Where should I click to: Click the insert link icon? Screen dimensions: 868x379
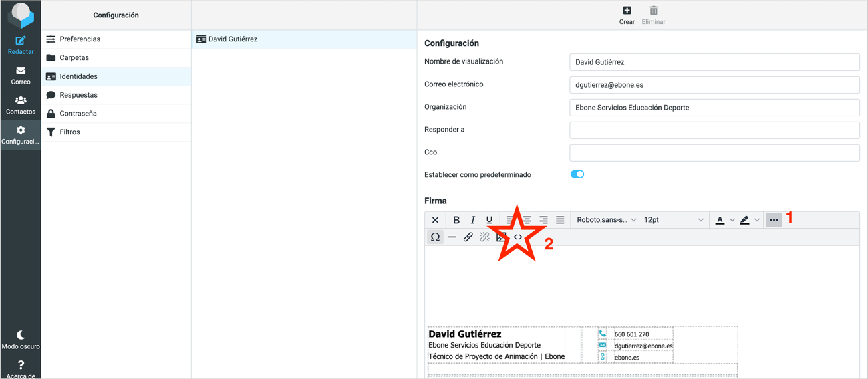click(468, 237)
